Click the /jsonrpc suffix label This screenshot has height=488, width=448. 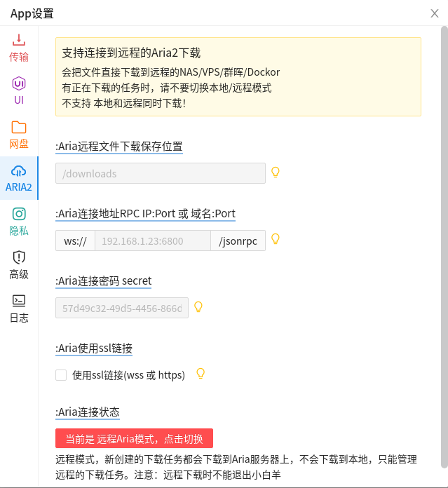click(x=238, y=240)
